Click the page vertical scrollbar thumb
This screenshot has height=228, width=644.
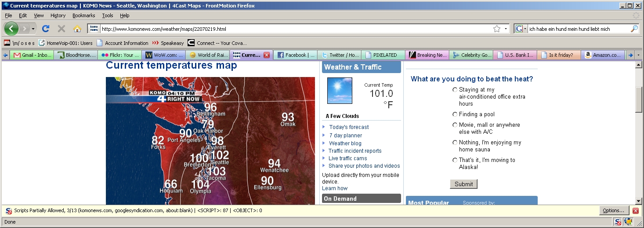tap(639, 100)
